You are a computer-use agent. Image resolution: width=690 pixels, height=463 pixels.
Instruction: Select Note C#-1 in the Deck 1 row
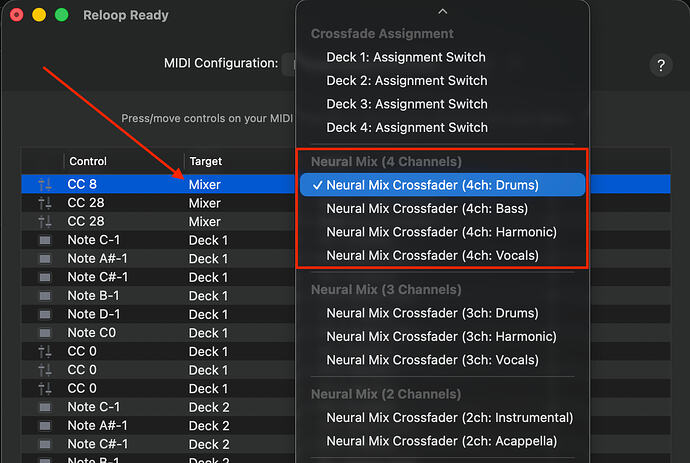pyautogui.click(x=97, y=277)
